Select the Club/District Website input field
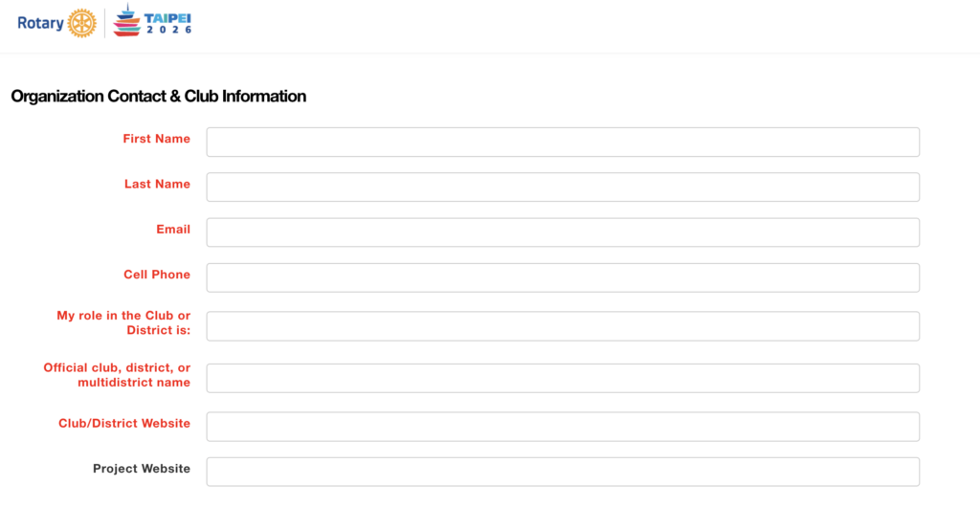The height and width of the screenshot is (508, 980). coord(563,427)
